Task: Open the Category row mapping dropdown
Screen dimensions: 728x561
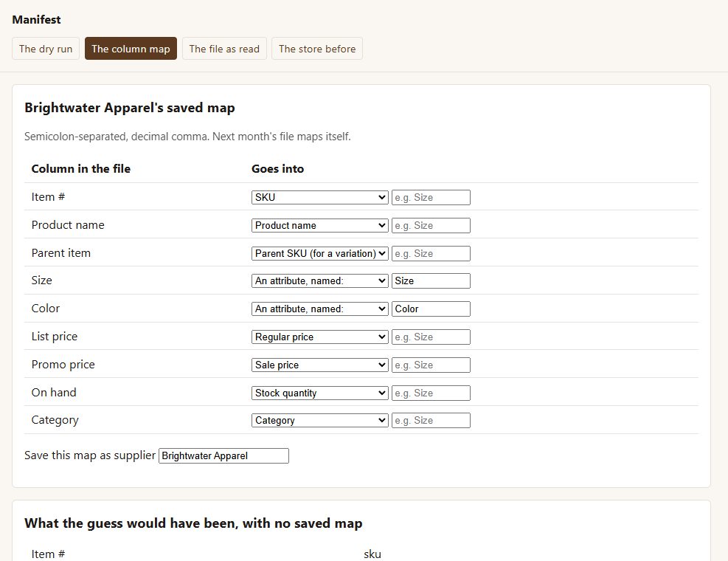Action: 320,420
